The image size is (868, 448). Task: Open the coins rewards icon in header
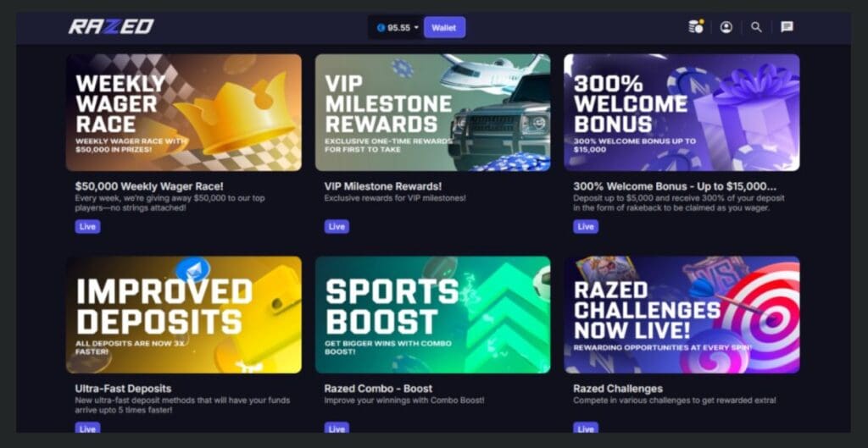696,26
